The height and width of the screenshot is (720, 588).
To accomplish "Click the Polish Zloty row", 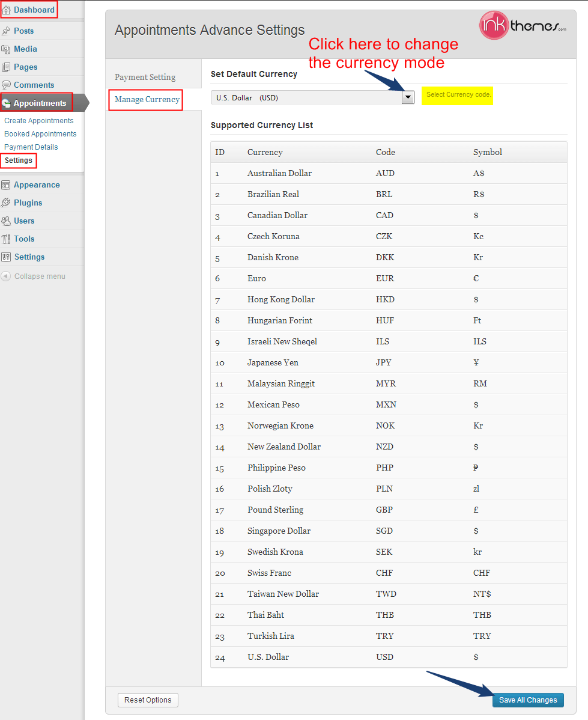I will coord(389,489).
